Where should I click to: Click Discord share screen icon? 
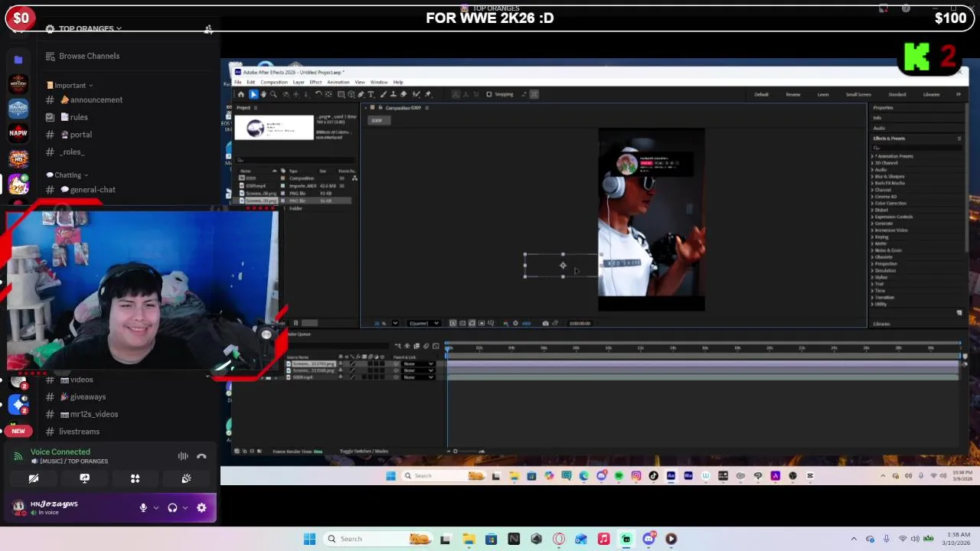(84, 478)
